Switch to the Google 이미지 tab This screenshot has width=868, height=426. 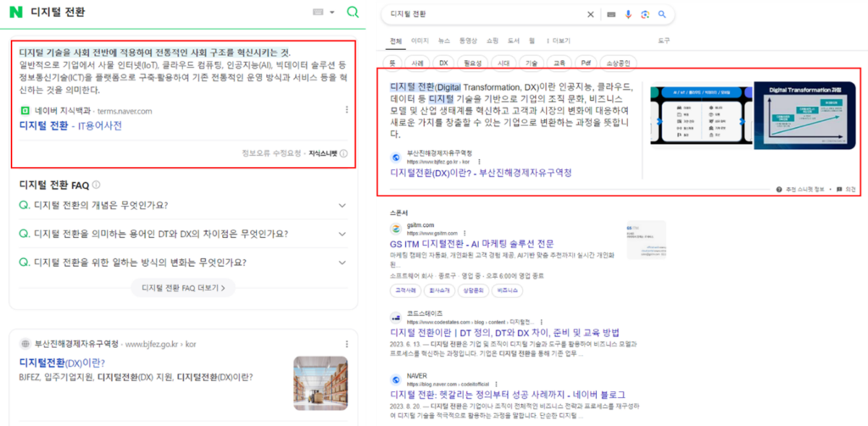(420, 41)
